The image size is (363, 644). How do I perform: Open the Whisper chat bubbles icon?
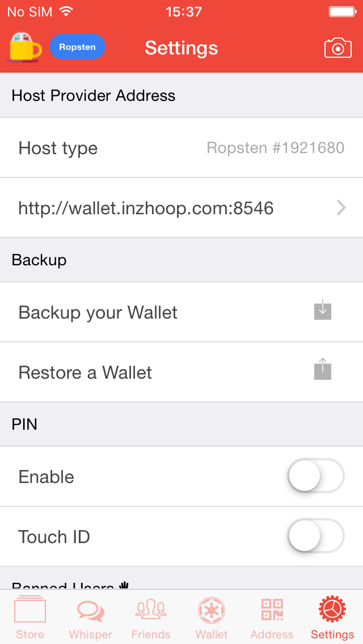click(90, 611)
